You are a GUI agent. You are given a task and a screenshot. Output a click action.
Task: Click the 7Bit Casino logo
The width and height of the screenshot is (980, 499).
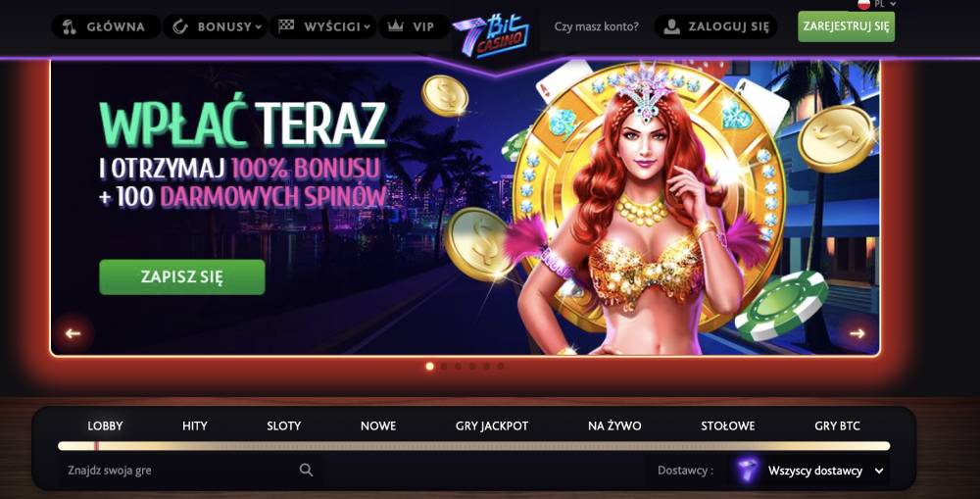pos(491,36)
